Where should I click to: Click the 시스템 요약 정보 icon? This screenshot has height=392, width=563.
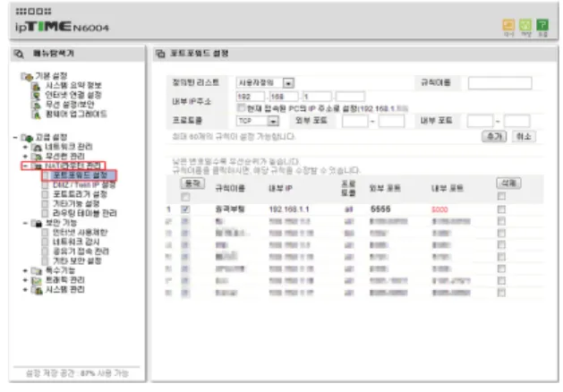[x=36, y=86]
